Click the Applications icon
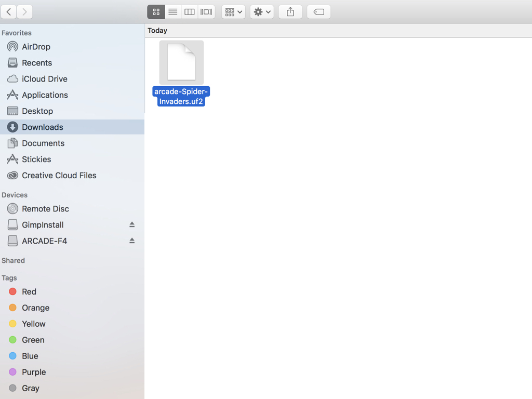This screenshot has width=532, height=399. click(12, 95)
